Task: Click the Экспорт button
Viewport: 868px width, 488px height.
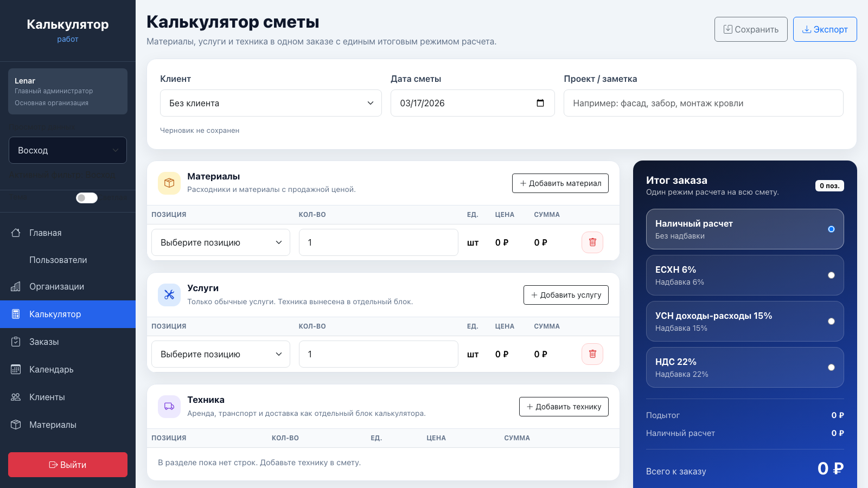Action: coord(825,29)
